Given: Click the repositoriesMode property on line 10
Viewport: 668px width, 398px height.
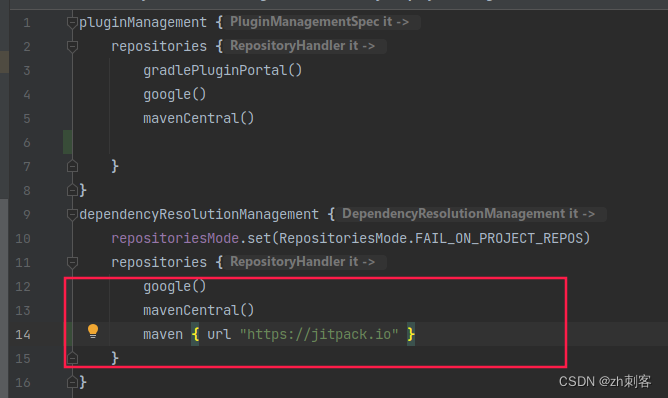Looking at the screenshot, I should coord(175,238).
